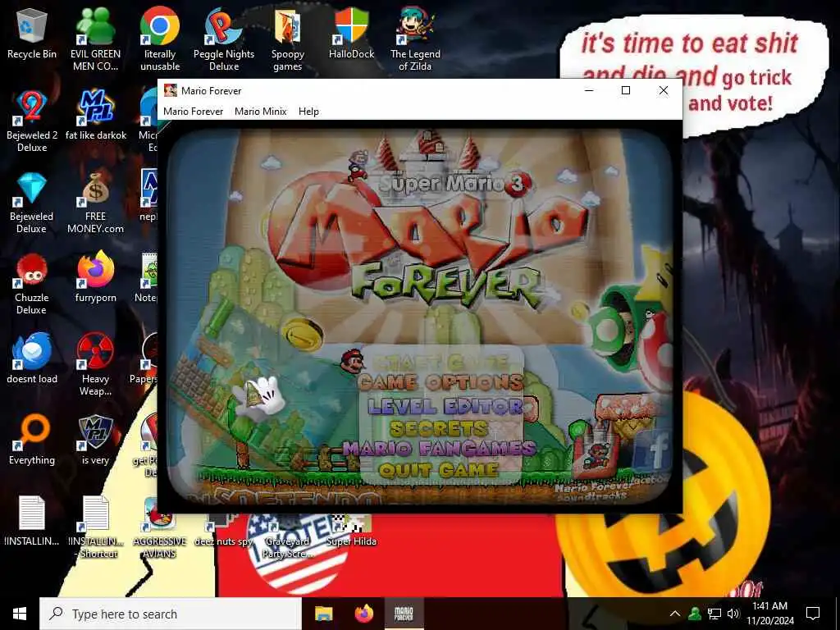Open the !INSTALLIN... - Shortcut icon
Viewport: 840px width, 630px height.
95,527
